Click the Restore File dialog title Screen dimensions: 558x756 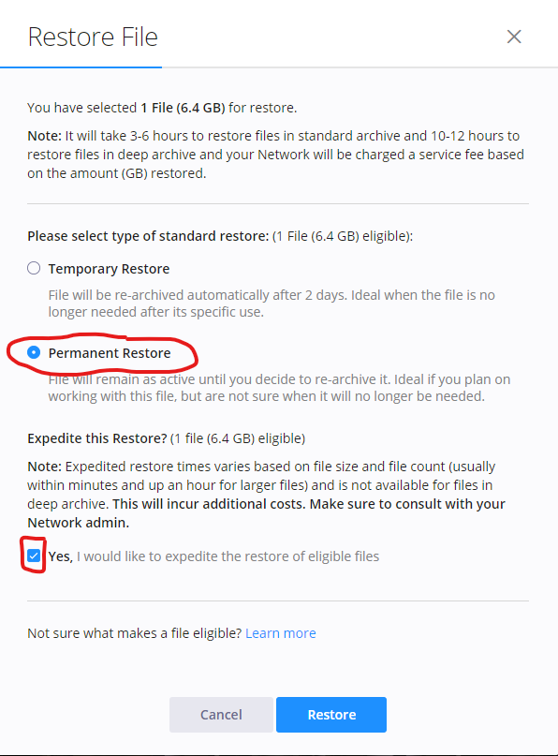coord(93,37)
